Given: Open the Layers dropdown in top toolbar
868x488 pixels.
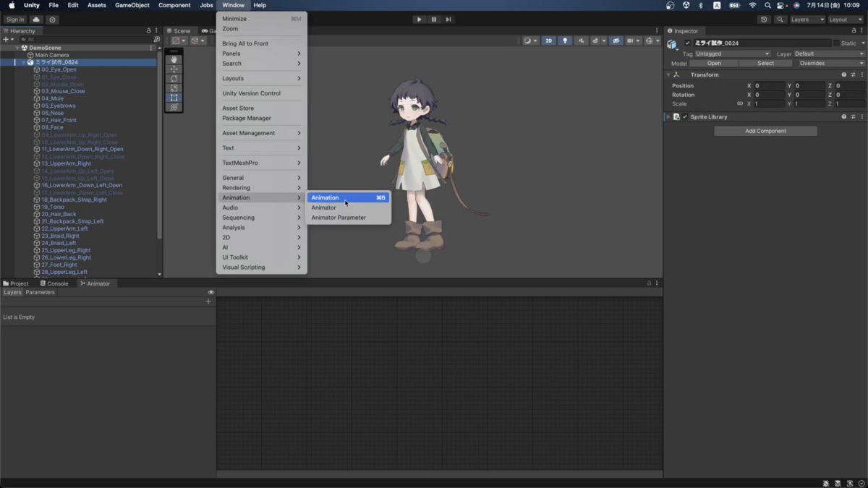Looking at the screenshot, I should pos(807,20).
